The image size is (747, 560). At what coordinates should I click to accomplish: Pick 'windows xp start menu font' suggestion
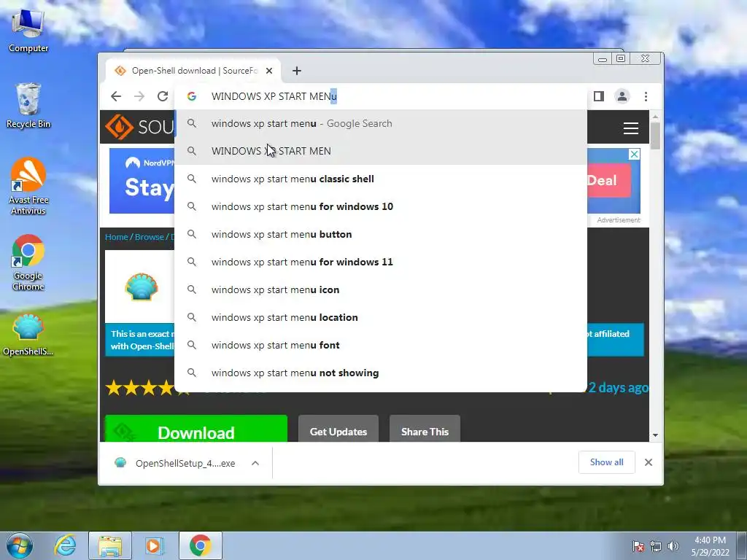point(381,345)
